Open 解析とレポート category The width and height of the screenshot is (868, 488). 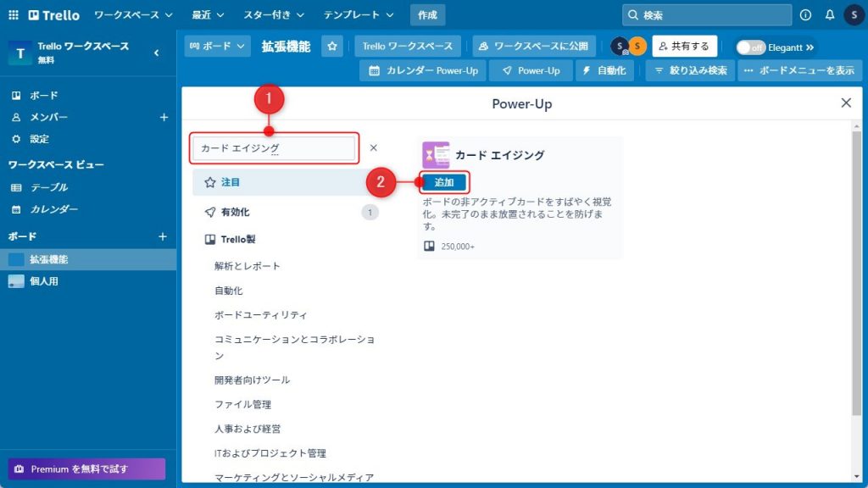point(247,266)
